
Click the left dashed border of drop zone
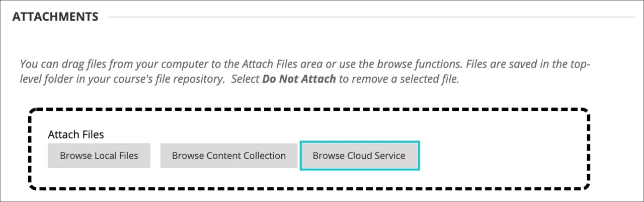pyautogui.click(x=30, y=151)
